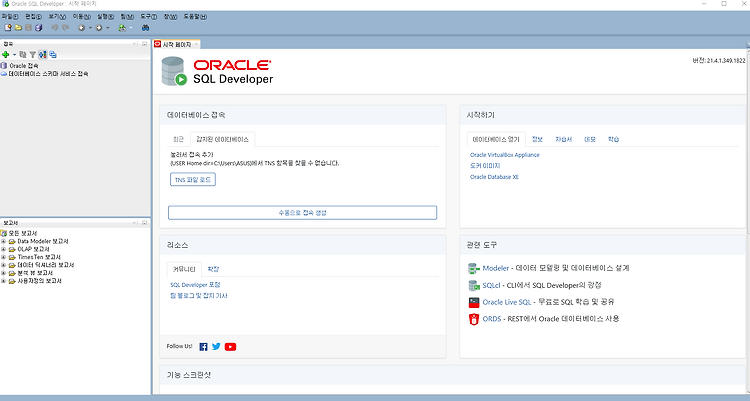Switch to the 최근 tab
This screenshot has height=401, width=750.
178,139
